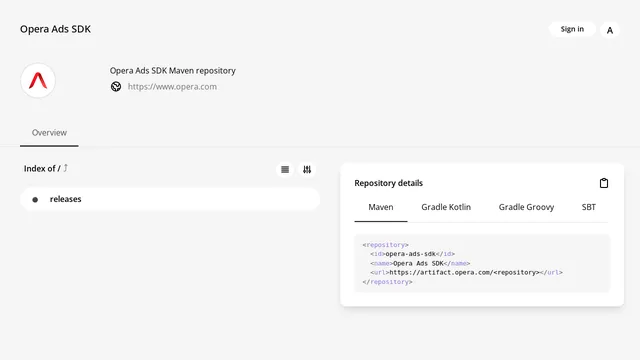
Task: Switch to the Gradle Kotlin tab
Action: pyautogui.click(x=446, y=207)
